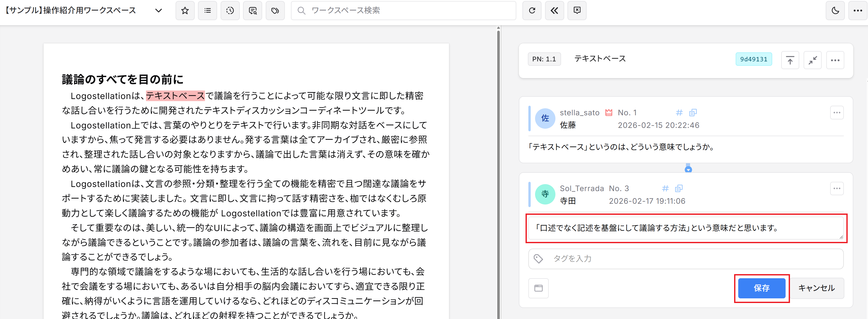
Task: Click the double left chevron icon
Action: pyautogui.click(x=555, y=11)
